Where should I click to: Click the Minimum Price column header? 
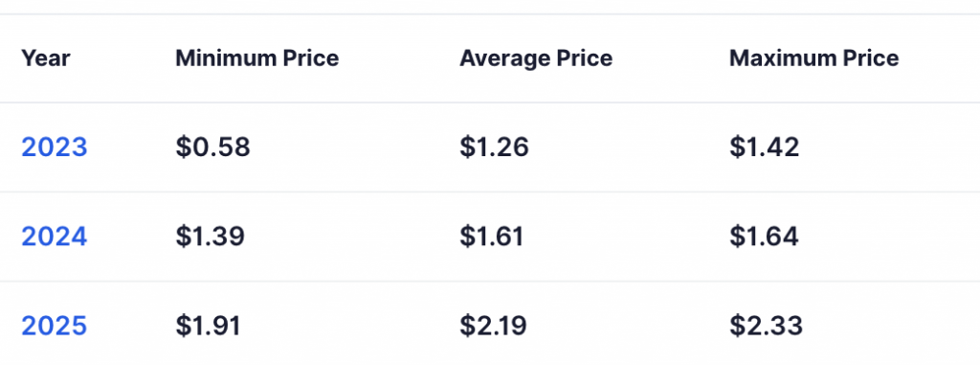pos(256,58)
